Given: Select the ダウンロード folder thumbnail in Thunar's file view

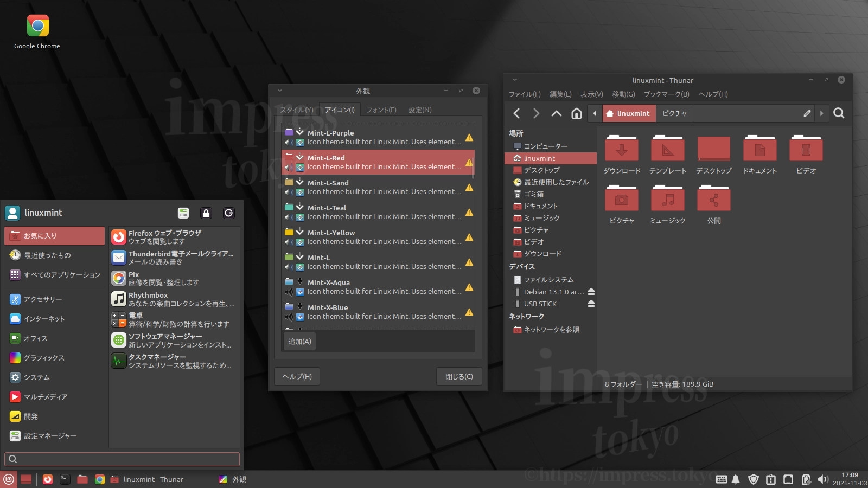Looking at the screenshot, I should pos(622,155).
